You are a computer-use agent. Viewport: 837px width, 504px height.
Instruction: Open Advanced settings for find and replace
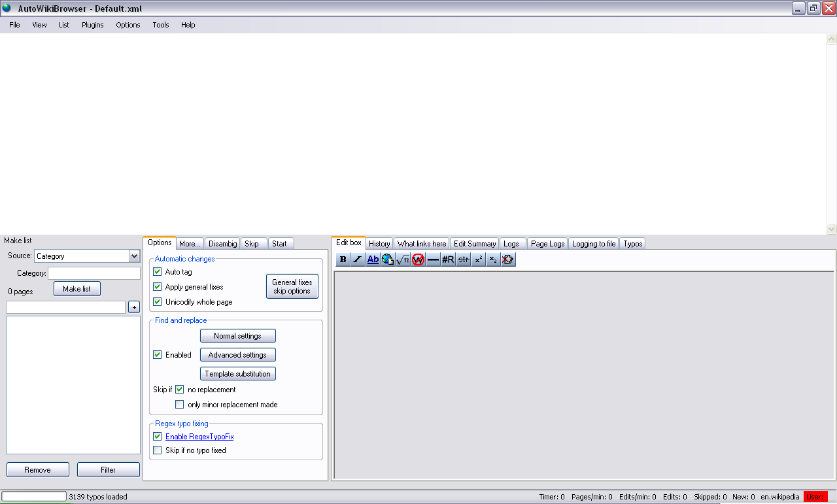(x=237, y=355)
